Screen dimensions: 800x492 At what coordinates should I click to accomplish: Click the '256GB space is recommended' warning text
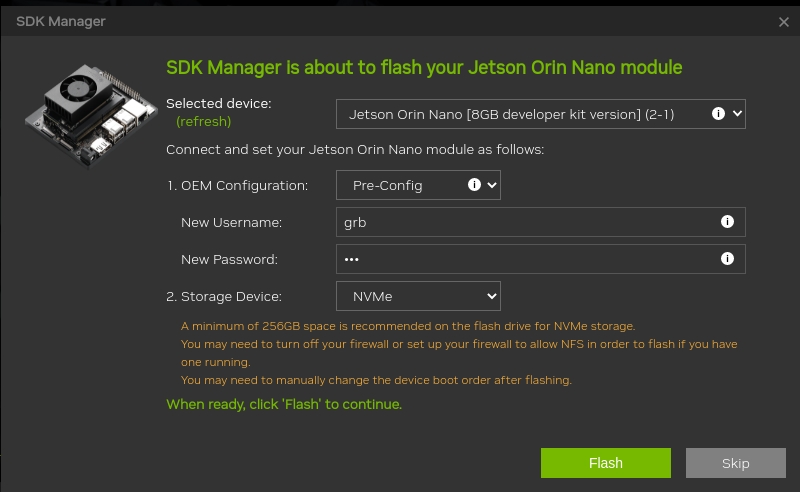pos(408,326)
